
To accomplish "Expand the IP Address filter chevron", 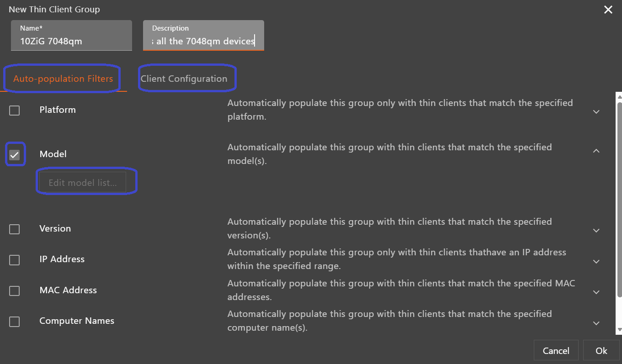I will click(596, 262).
